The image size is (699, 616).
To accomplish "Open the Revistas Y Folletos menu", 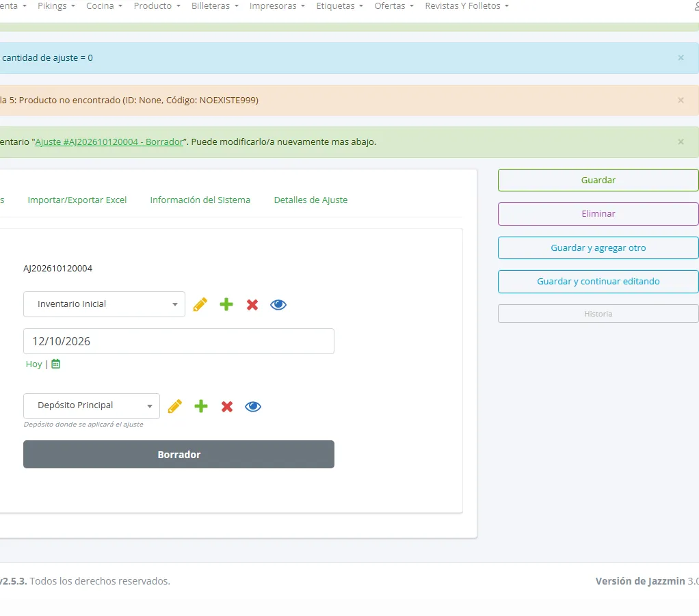I will [466, 5].
